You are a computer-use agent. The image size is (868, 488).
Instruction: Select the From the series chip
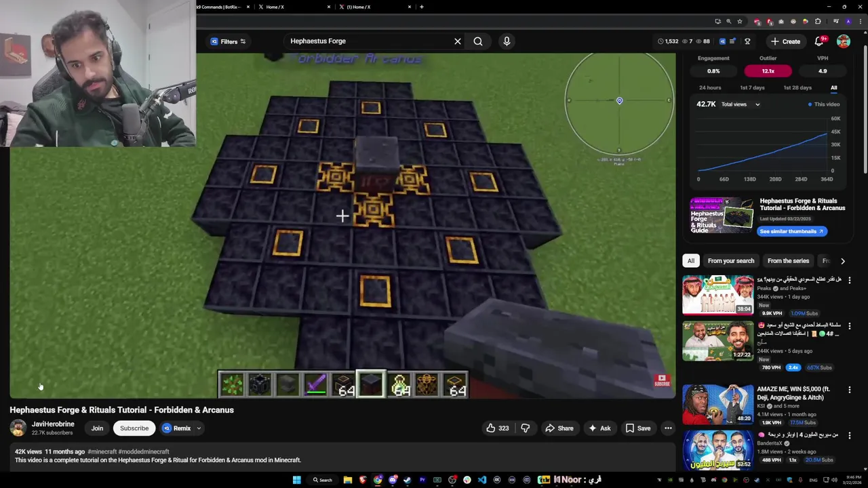788,261
